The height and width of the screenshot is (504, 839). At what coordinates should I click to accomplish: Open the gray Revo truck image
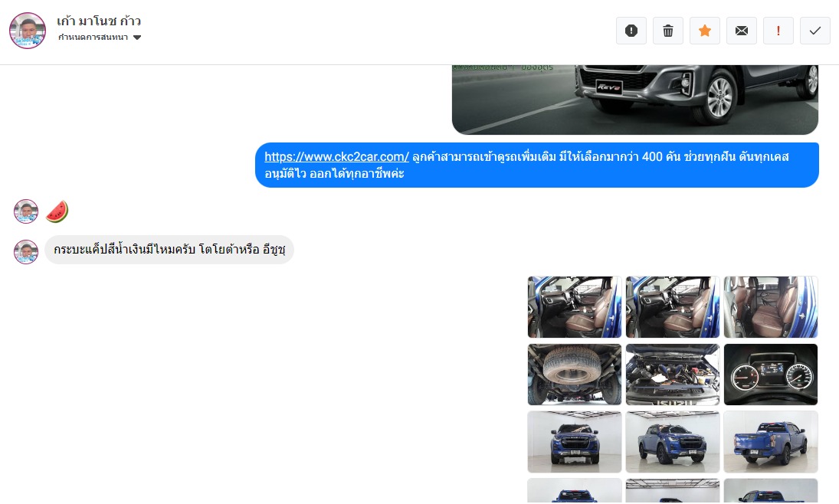coord(635,100)
